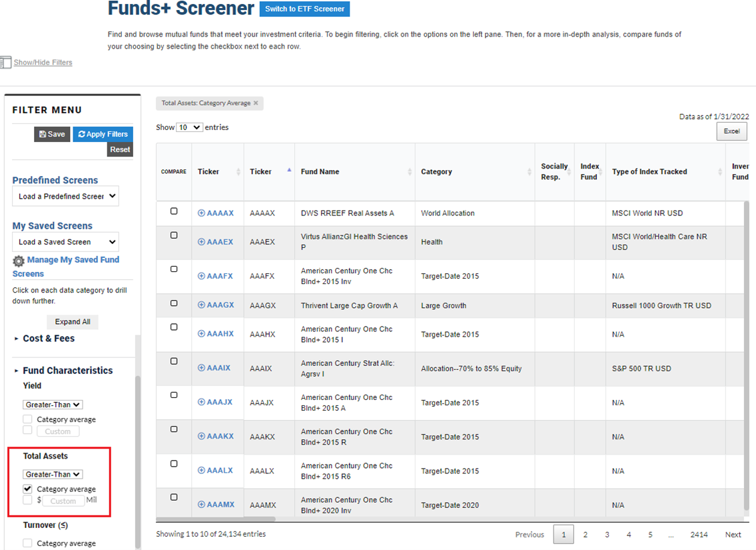Go to results page 3

pyautogui.click(x=607, y=535)
